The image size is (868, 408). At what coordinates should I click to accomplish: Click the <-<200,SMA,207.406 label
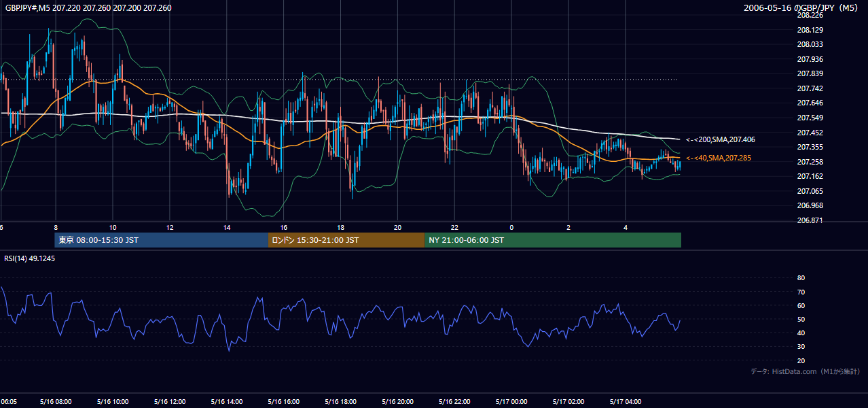(x=720, y=139)
